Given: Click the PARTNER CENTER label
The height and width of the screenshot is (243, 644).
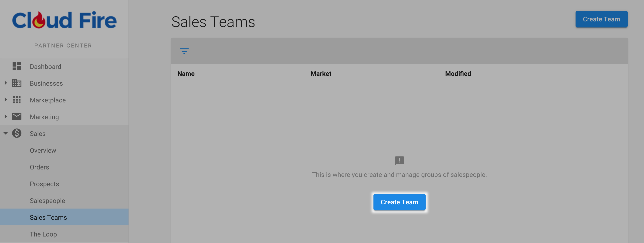Looking at the screenshot, I should [x=63, y=45].
